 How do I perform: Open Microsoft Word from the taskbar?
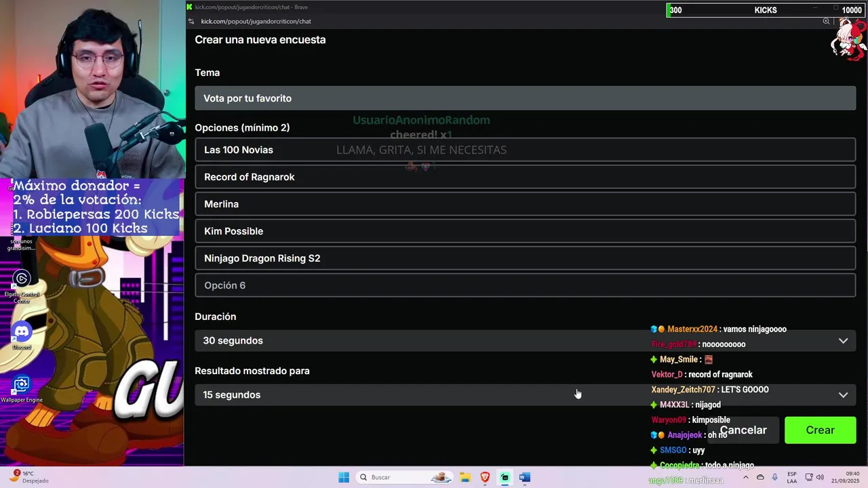click(x=524, y=477)
